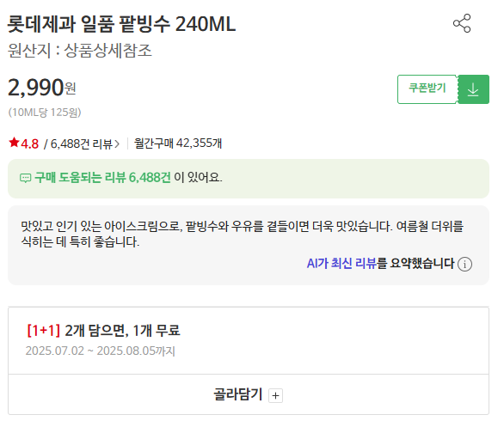This screenshot has height=421, width=504.
Task: Expand reviews with the chevron arrow
Action: coord(117,143)
